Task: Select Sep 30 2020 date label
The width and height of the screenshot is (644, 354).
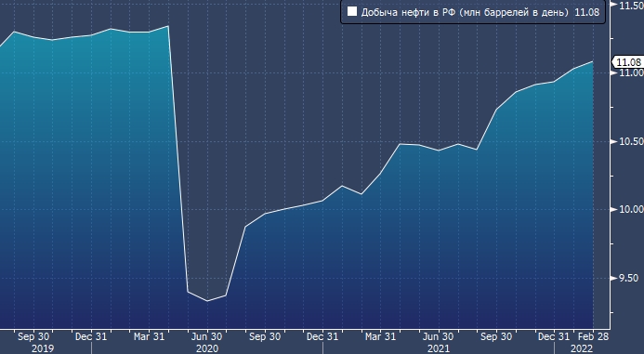Action: tap(265, 336)
